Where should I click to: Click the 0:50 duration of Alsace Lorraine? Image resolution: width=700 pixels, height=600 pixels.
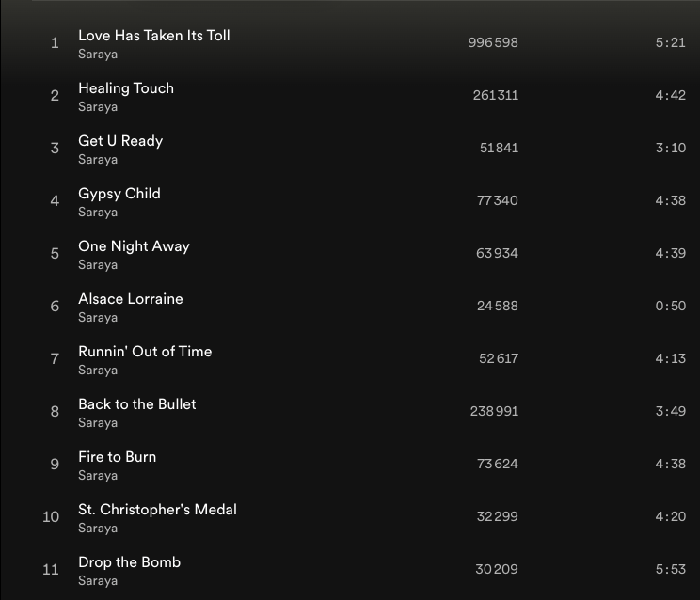[670, 307]
